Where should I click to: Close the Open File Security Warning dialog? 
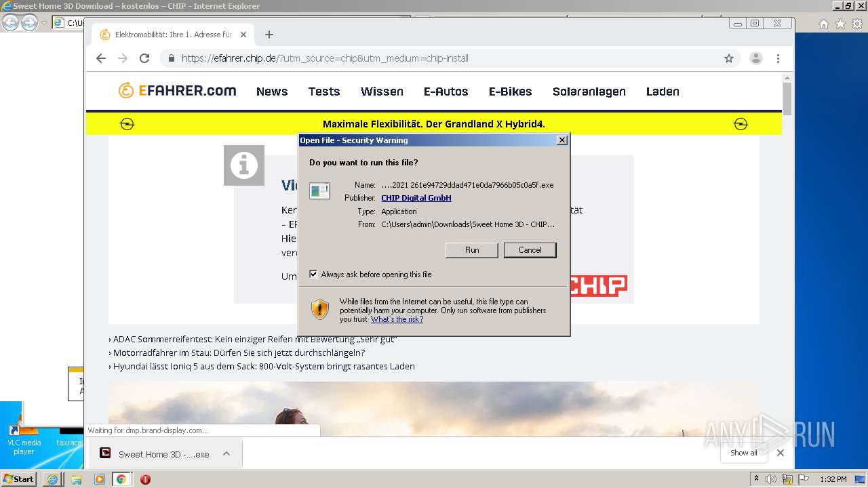click(x=561, y=140)
